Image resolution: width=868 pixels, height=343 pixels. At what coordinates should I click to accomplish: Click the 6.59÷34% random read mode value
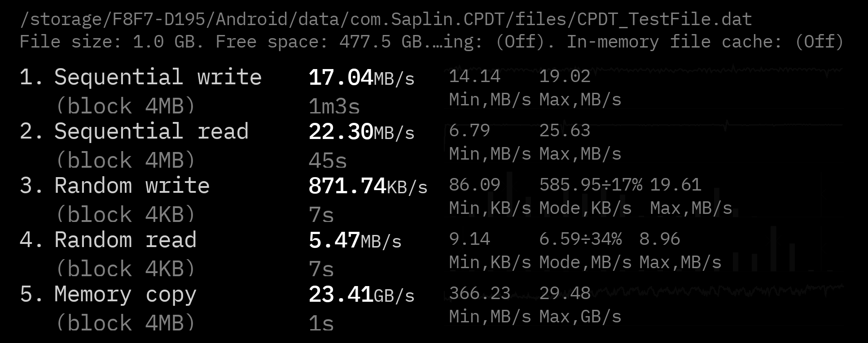point(580,239)
